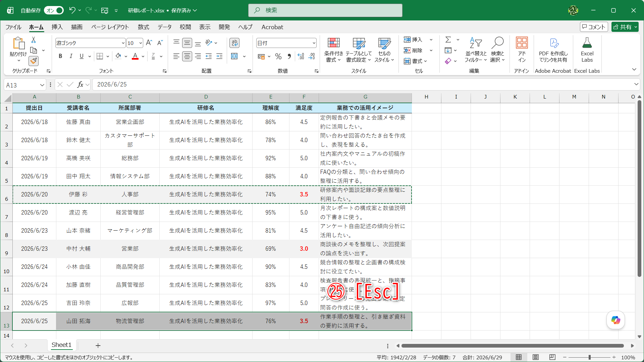Screen dimensions: 644x362
Task: Click the 検索 search box
Action: (x=325, y=10)
